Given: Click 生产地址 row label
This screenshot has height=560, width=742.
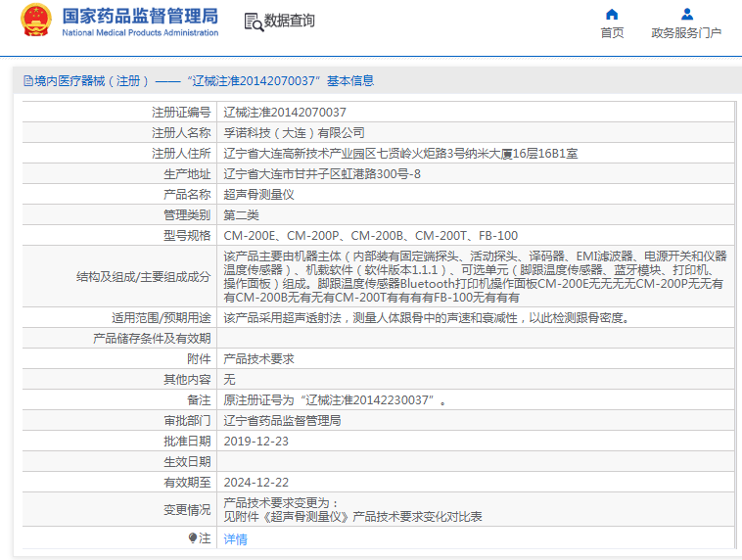Looking at the screenshot, I should [x=187, y=174].
